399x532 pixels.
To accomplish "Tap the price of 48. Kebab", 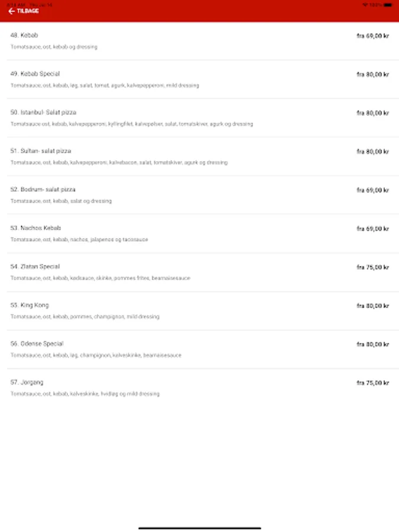I will [372, 36].
